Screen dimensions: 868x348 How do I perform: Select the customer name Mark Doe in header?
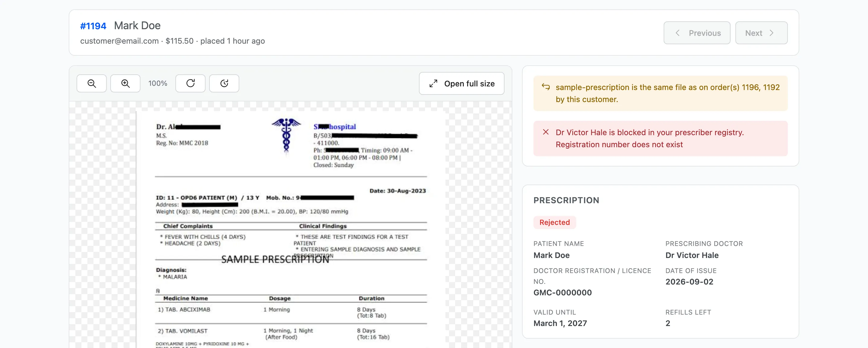coord(137,26)
